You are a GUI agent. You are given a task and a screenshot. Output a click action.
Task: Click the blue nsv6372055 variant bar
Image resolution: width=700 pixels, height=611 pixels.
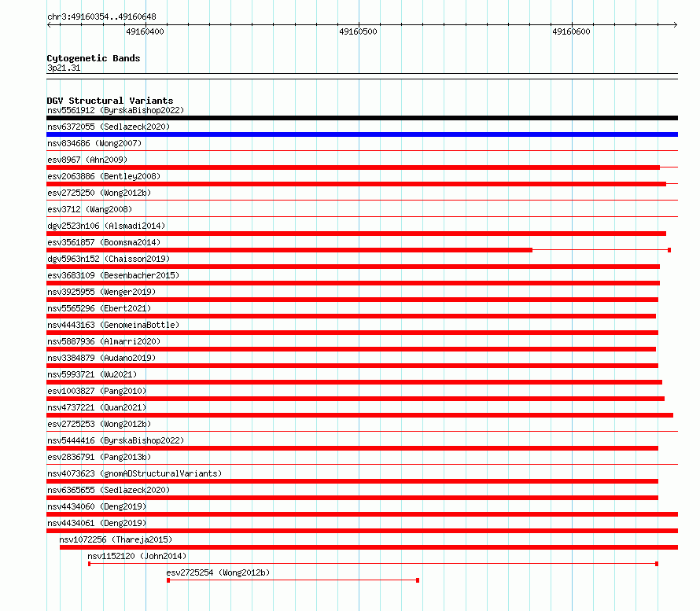pyautogui.click(x=362, y=134)
